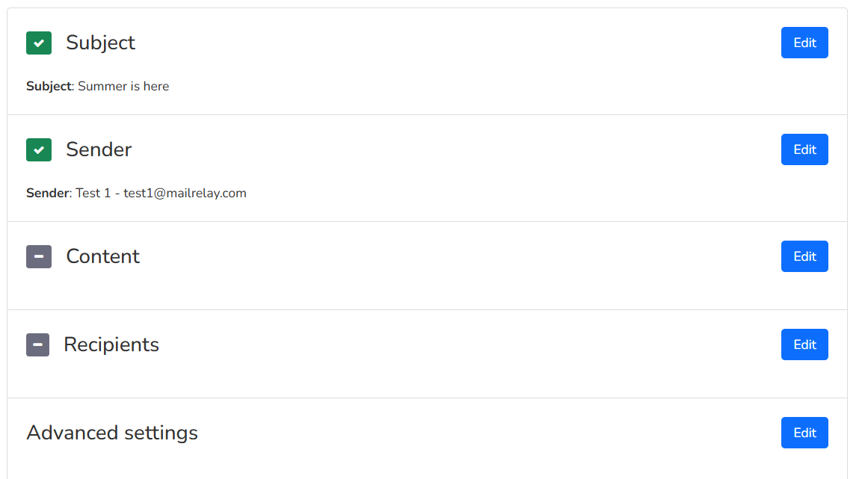The height and width of the screenshot is (479, 868).
Task: Select the Sender section heading
Action: coord(99,149)
